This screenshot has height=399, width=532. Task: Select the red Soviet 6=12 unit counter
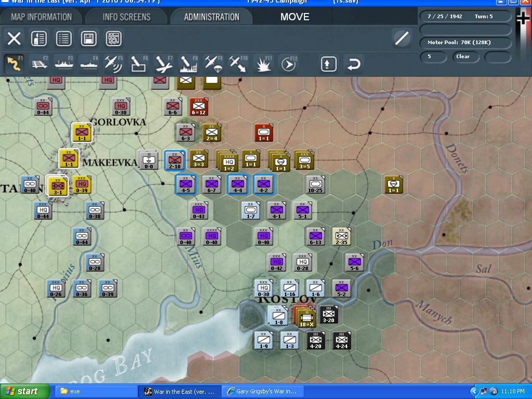[x=198, y=107]
